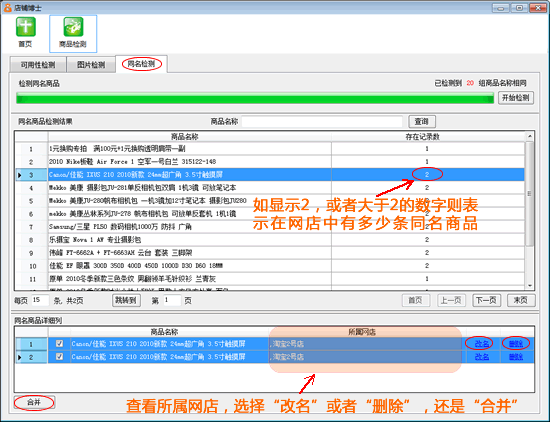Click the 店铺博士 app icon in title bar
Viewport: 550px width, 422px height.
coord(7,7)
